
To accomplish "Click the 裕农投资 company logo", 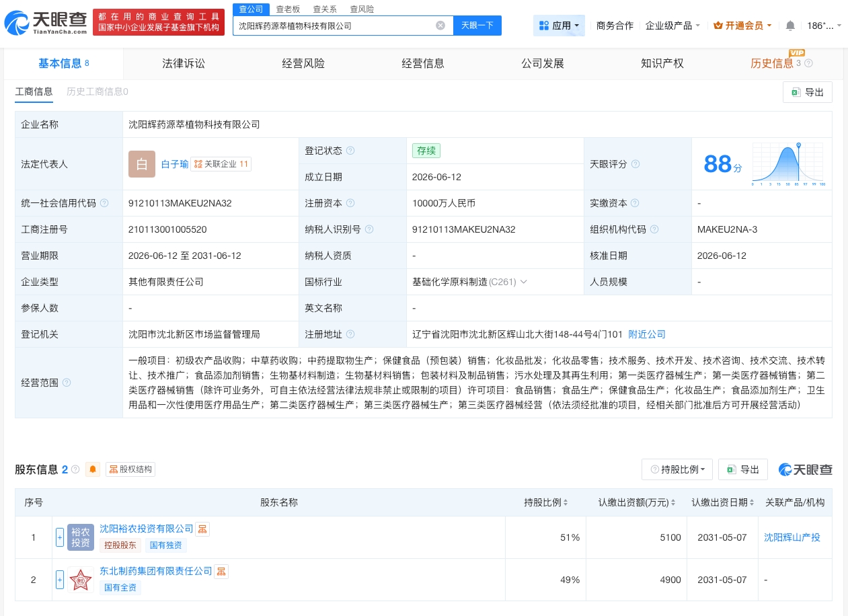I will pos(81,537).
